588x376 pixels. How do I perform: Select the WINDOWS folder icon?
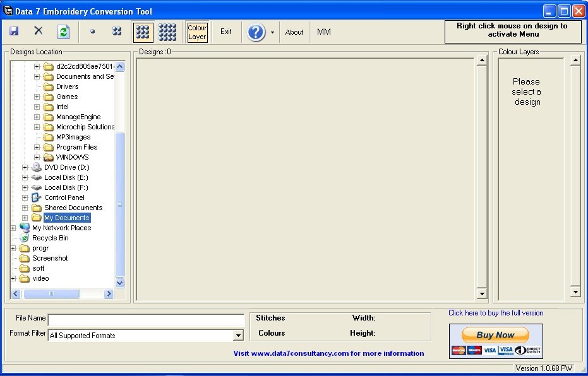click(49, 157)
